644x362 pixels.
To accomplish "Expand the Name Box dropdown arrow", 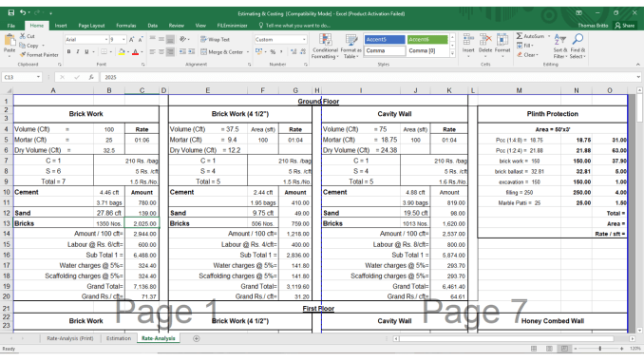I will 38,77.
